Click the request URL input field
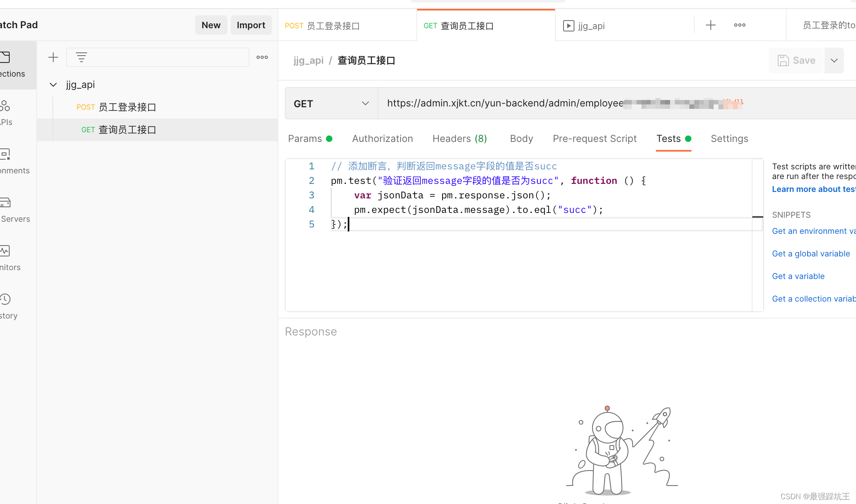 pos(504,103)
